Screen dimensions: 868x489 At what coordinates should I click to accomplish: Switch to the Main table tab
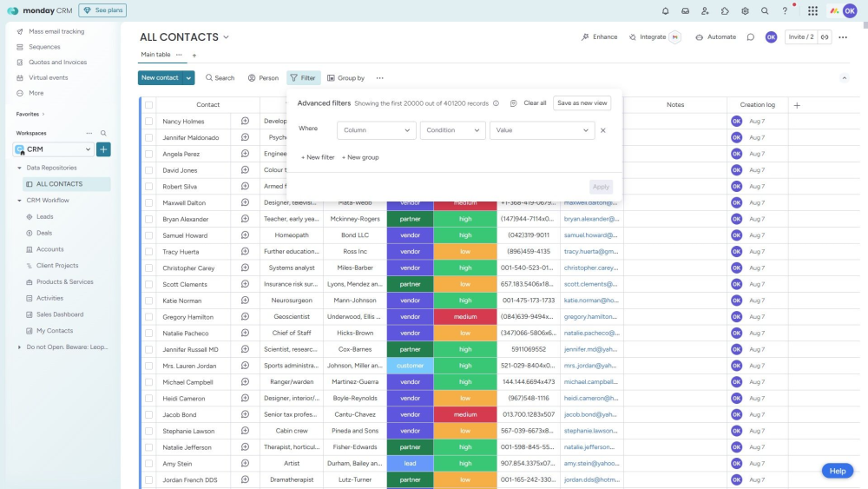[156, 55]
